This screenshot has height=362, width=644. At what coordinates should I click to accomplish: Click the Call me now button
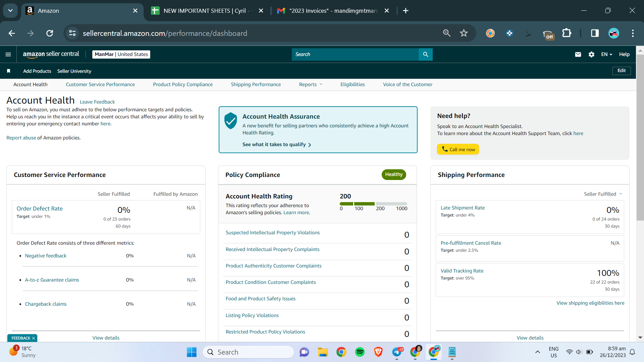[x=458, y=149]
